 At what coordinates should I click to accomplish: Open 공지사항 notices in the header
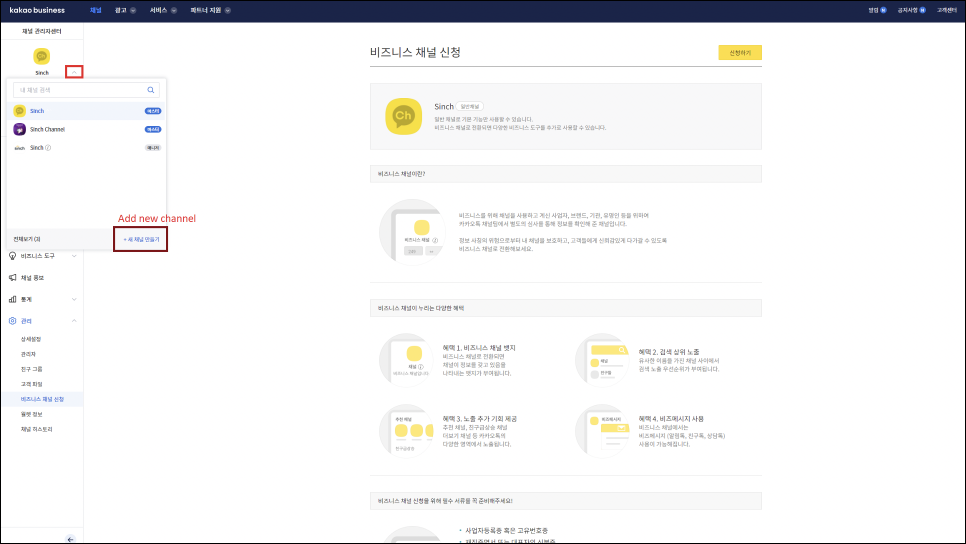click(x=911, y=10)
